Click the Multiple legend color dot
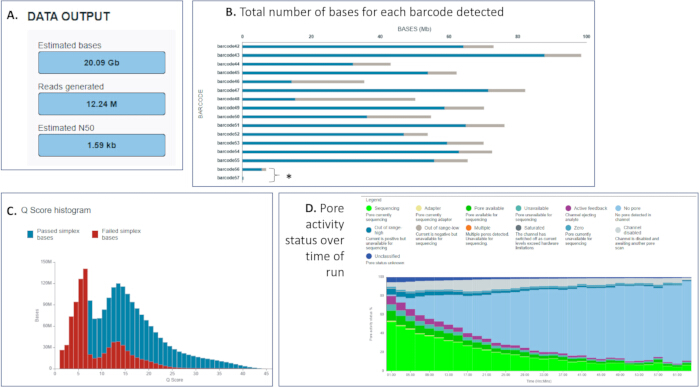Screen dimensions: 700x387 (x=468, y=228)
